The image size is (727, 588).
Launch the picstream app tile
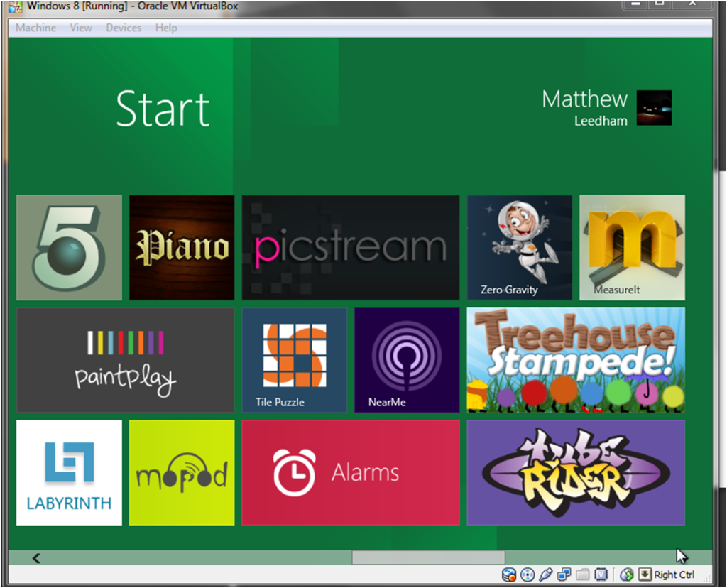tap(351, 247)
